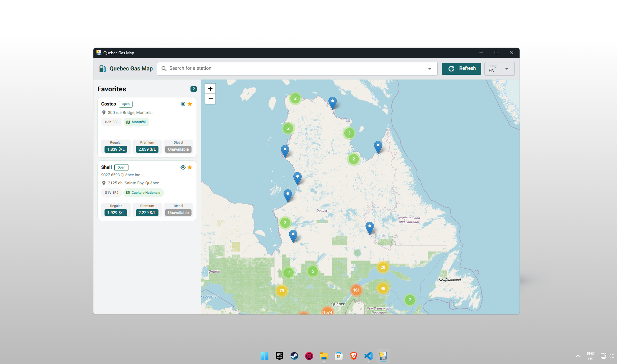
Task: Focus the Search for a station field
Action: [x=297, y=68]
